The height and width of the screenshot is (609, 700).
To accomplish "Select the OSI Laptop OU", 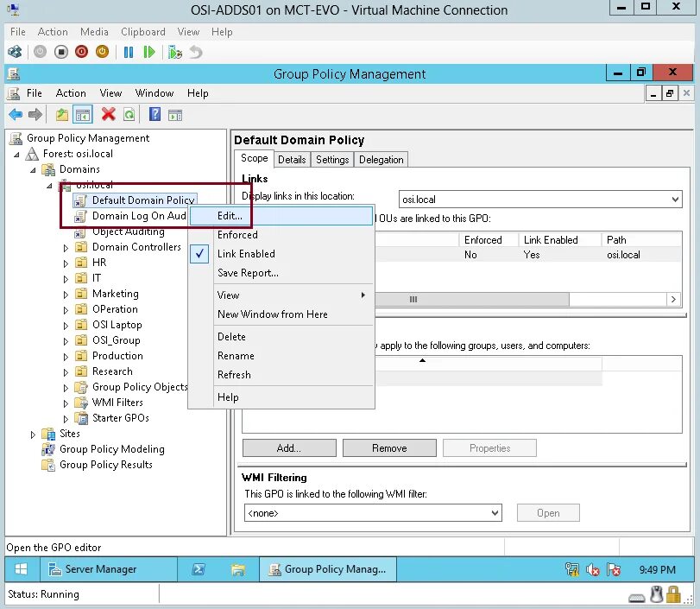I will coord(117,325).
